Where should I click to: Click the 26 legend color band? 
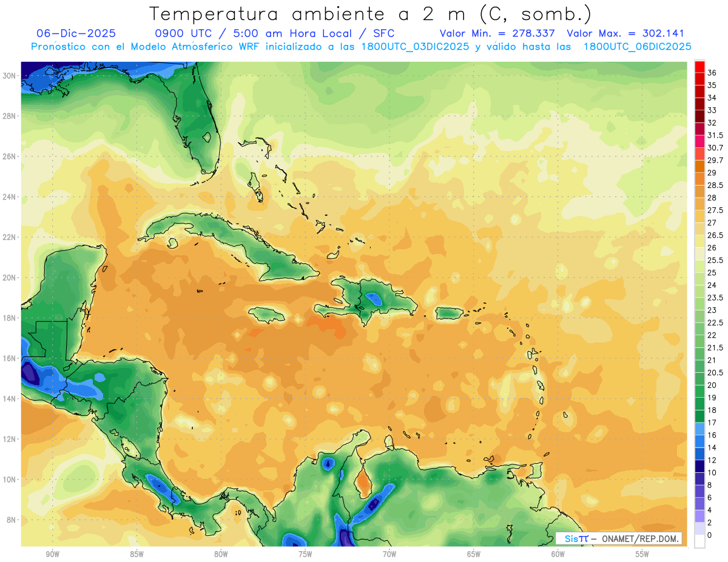(x=699, y=253)
